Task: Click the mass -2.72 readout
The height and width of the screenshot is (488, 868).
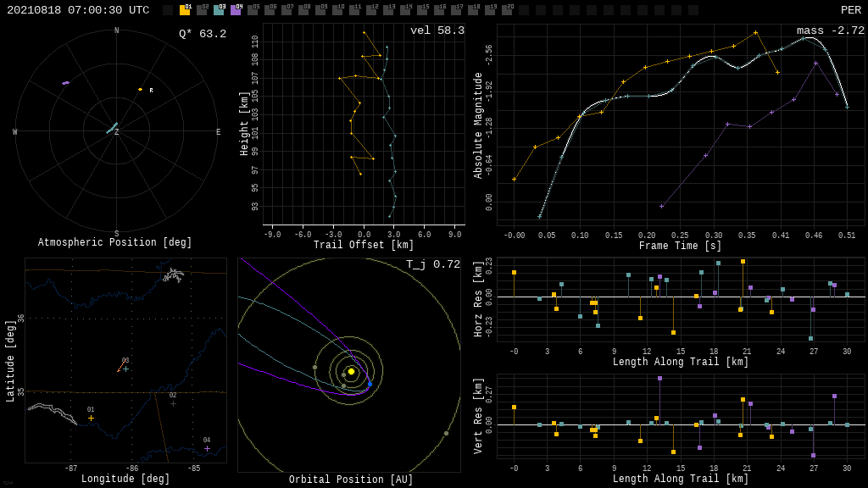Action: click(x=830, y=30)
